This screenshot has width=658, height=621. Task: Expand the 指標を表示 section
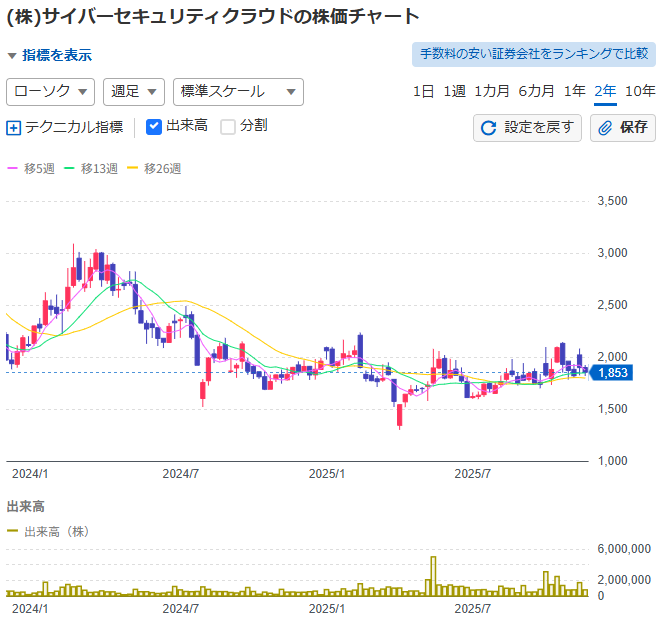(50, 55)
